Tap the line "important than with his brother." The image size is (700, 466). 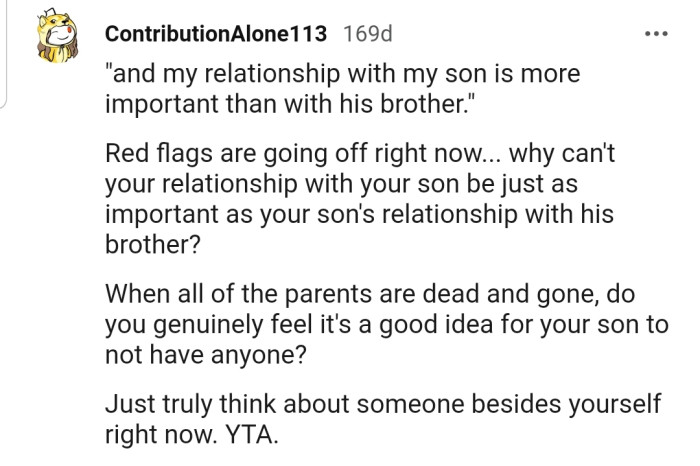pyautogui.click(x=288, y=104)
